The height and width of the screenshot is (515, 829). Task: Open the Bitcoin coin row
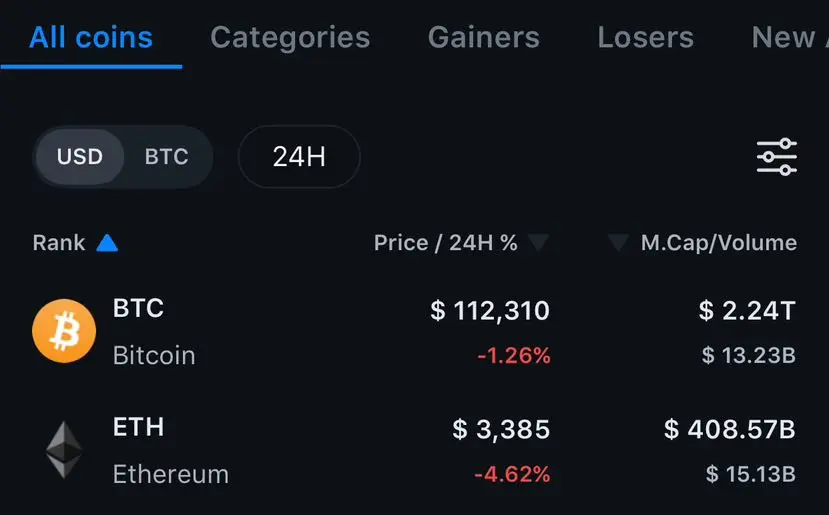point(414,332)
